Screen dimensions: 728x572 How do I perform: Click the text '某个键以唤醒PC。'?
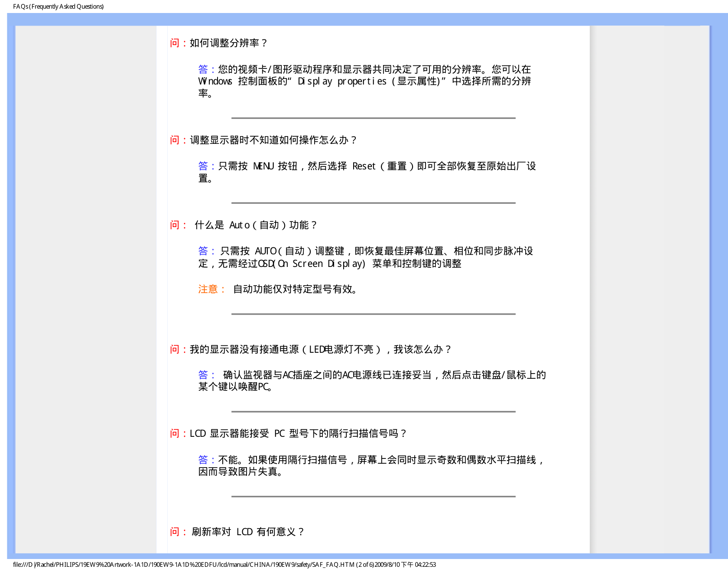235,387
